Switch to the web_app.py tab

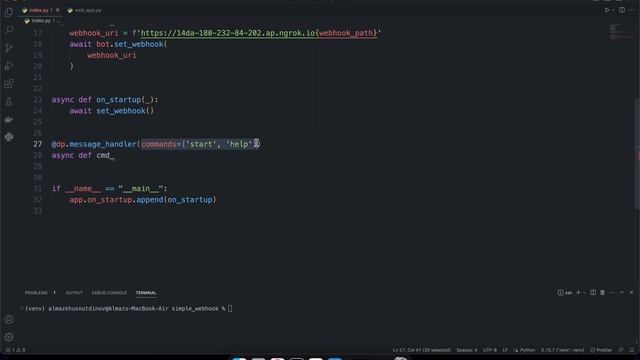click(x=85, y=10)
